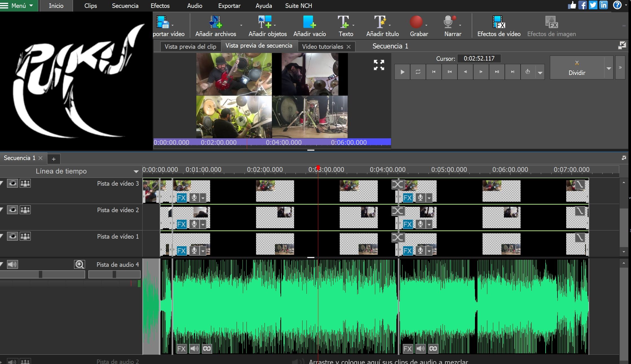The image size is (631, 364).
Task: Mute Pista de audio 4
Action: click(x=12, y=264)
